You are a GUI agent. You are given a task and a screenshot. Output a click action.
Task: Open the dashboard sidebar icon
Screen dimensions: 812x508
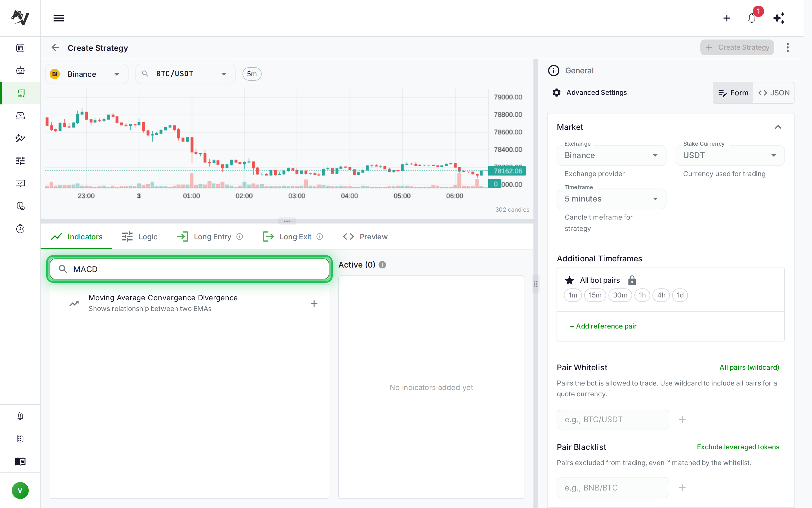pos(20,48)
